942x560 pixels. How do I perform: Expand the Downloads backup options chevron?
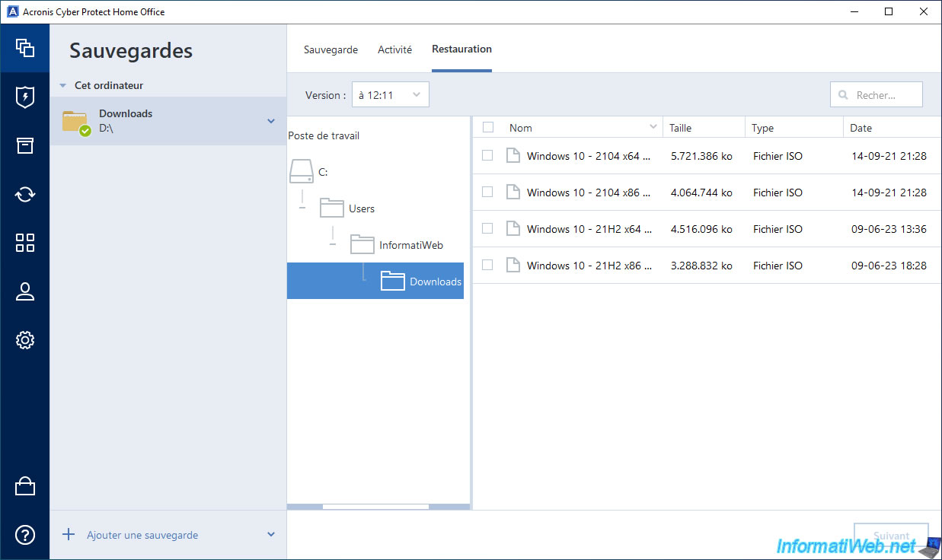point(271,121)
